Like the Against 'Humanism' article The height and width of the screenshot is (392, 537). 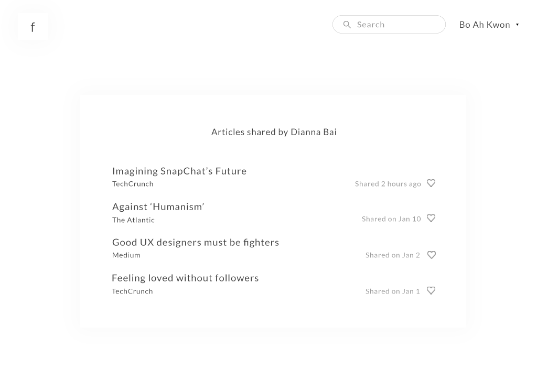[431, 219]
